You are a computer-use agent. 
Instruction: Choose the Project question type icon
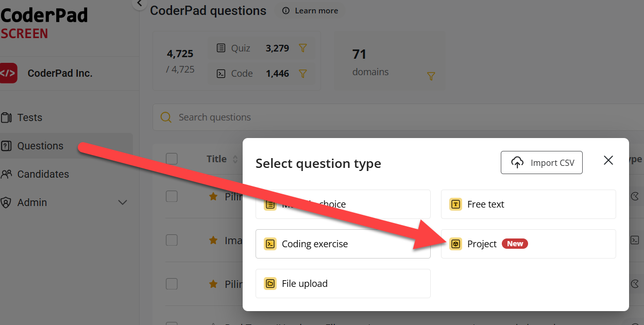455,244
